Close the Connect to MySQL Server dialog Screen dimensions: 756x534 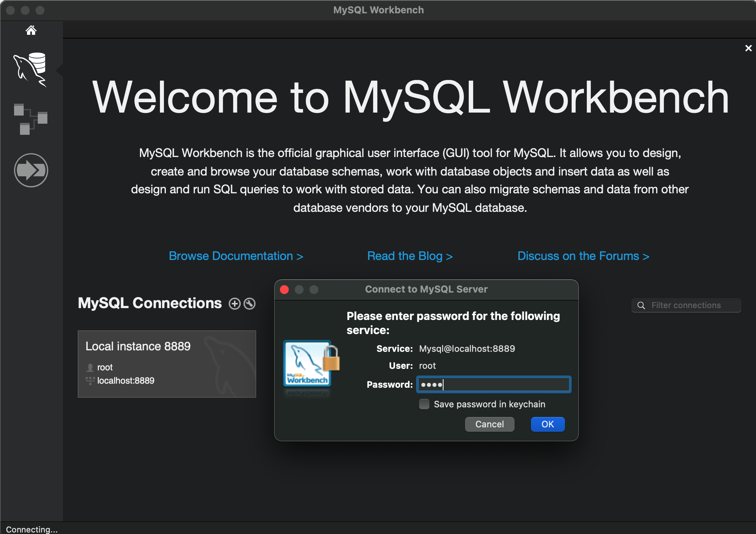tap(284, 290)
